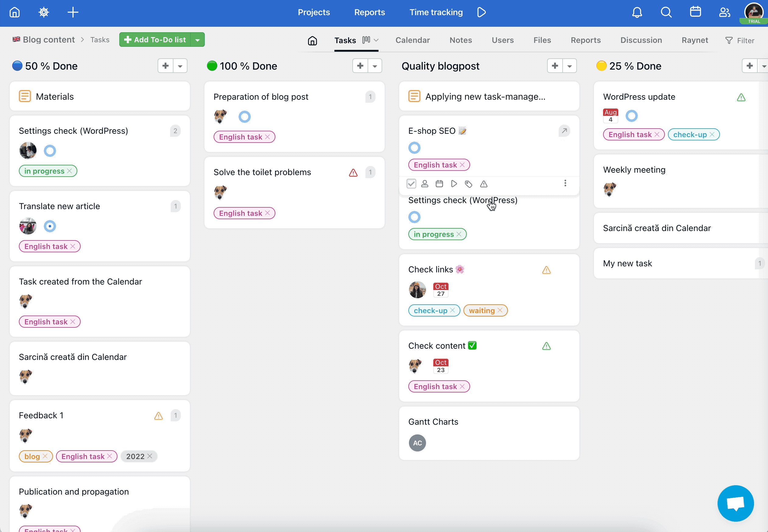Toggle the in progress status on Settings check WordPress

(x=459, y=234)
